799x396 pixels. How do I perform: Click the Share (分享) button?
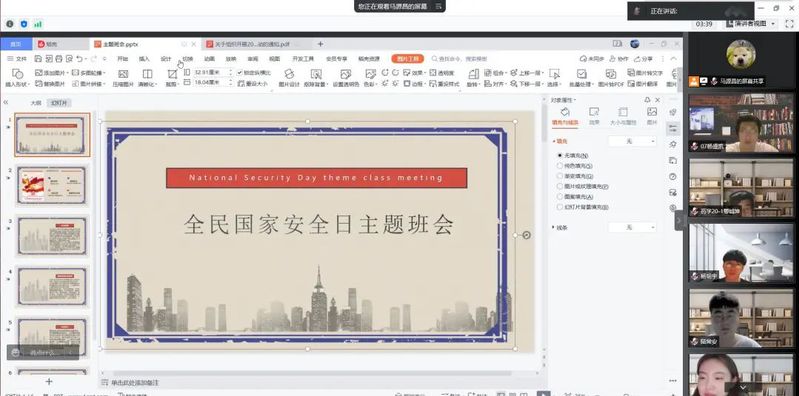pos(643,59)
